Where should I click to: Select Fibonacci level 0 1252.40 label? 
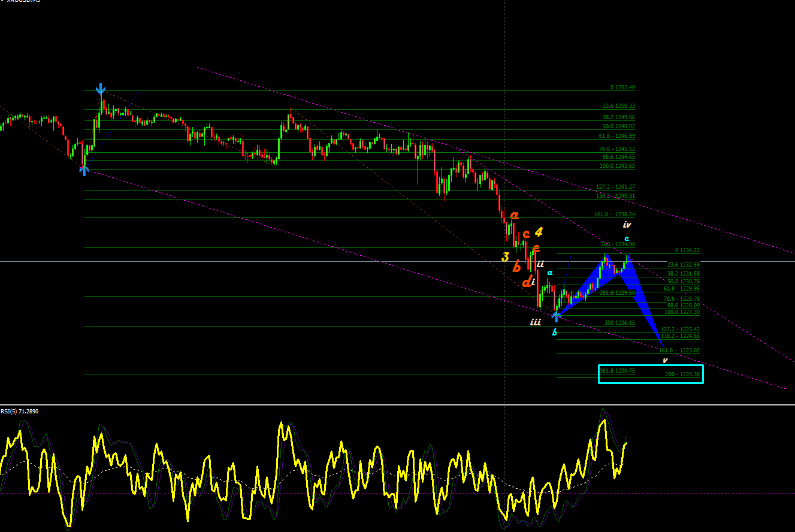coord(622,87)
